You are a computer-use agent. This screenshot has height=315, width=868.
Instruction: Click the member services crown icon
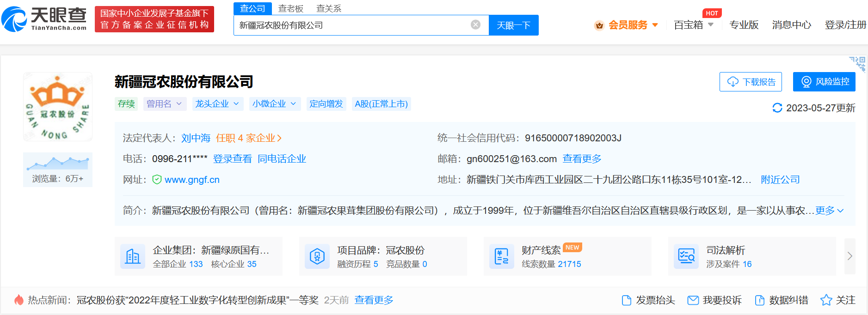click(599, 25)
